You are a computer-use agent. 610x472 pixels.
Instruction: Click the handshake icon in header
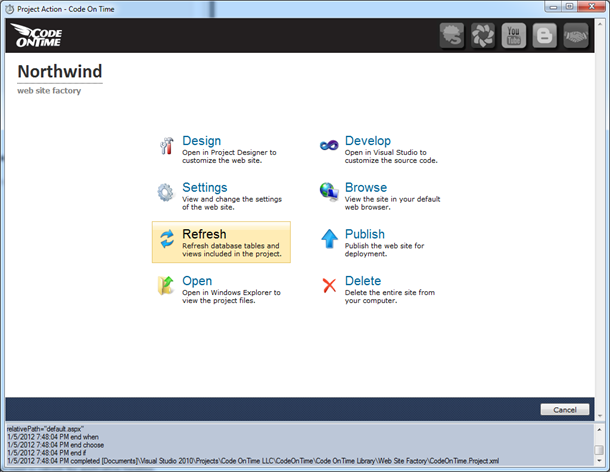click(575, 36)
